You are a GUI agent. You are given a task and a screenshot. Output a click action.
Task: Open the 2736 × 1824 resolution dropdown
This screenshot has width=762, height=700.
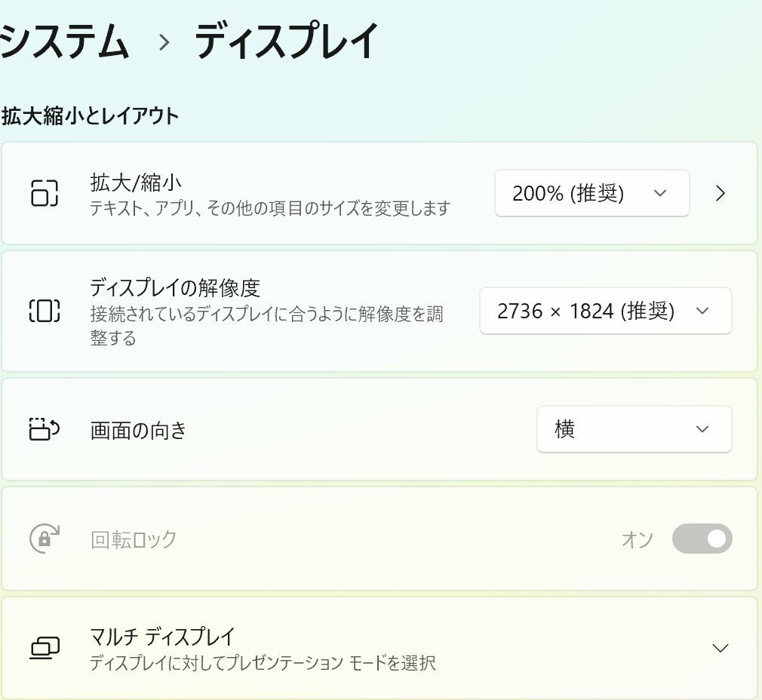pos(605,312)
